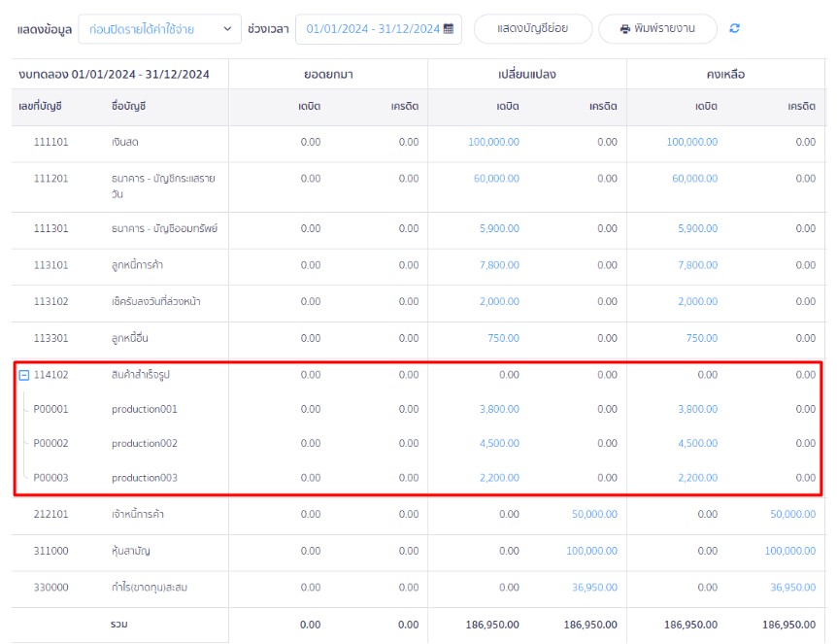Image resolution: width=837 pixels, height=644 pixels.
Task: Click the 2,200.00 change debit for production003
Action: click(x=499, y=478)
